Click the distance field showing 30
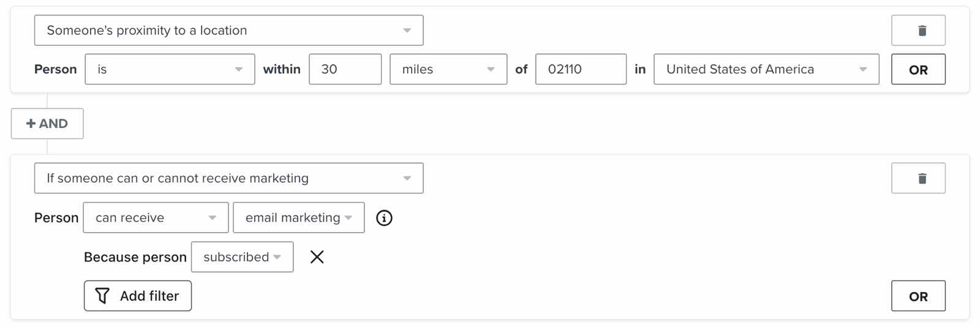Image resolution: width=980 pixels, height=327 pixels. (345, 69)
